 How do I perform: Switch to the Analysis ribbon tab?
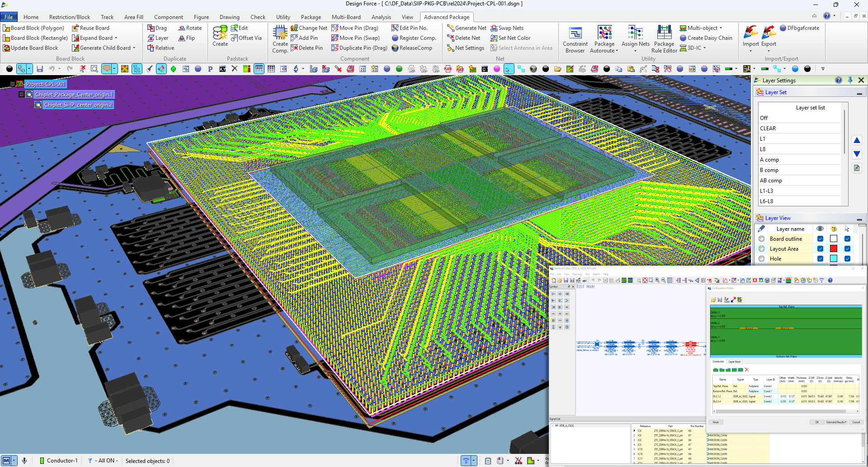[x=381, y=17]
